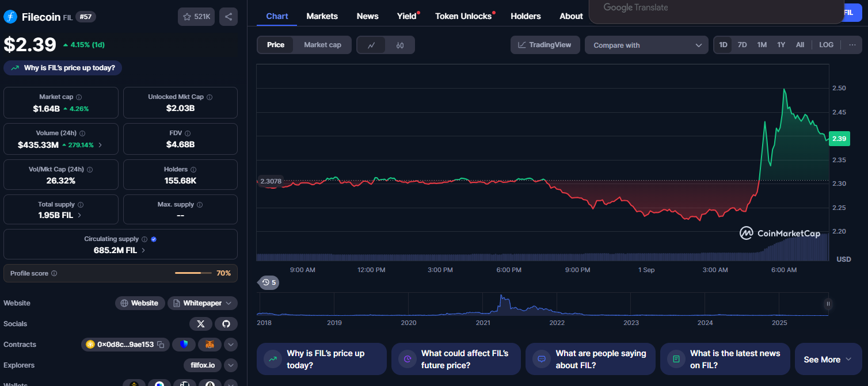868x386 pixels.
Task: Switch to the About tab
Action: 571,16
